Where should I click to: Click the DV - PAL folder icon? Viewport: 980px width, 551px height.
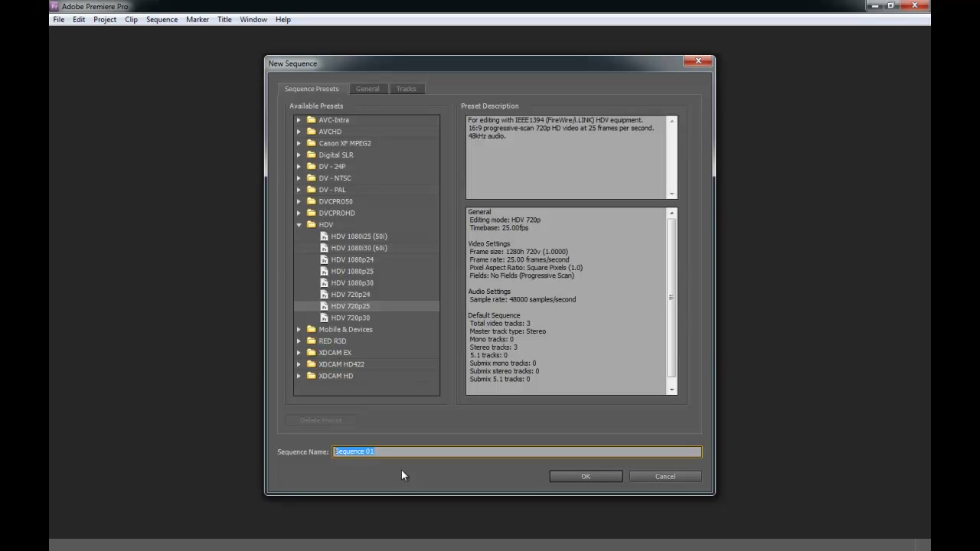pos(312,190)
